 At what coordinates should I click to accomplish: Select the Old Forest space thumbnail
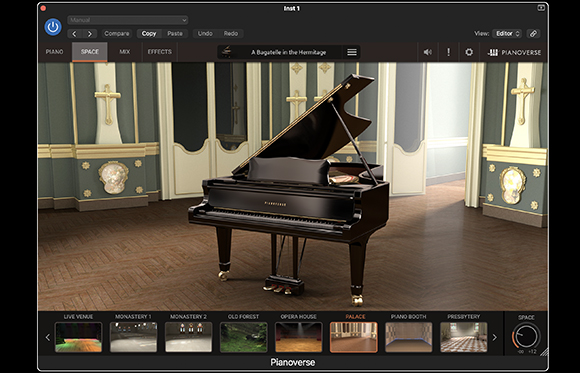click(x=243, y=337)
